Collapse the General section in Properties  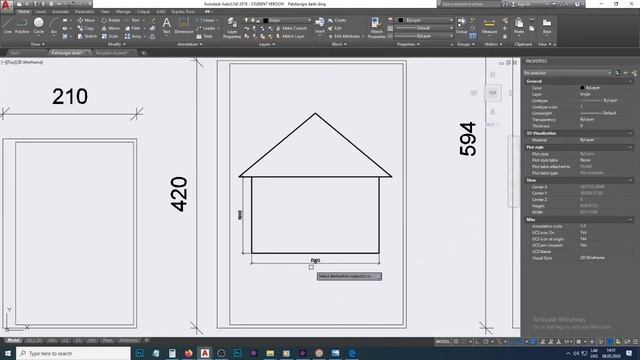(630, 82)
